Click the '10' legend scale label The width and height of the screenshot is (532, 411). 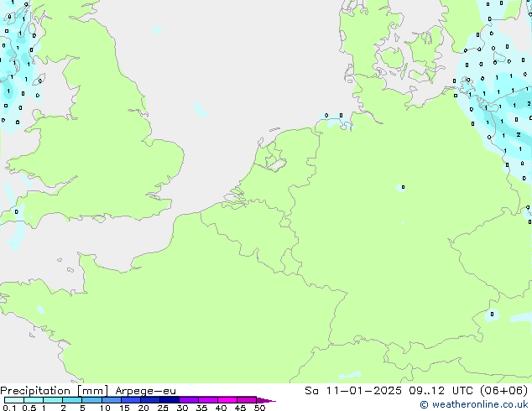pos(105,408)
